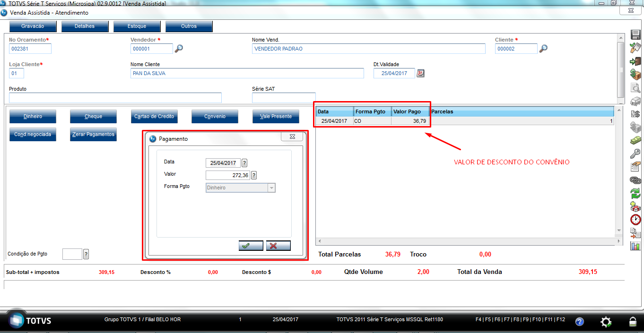Open Cliente lookup magnifier
The image size is (644, 333).
[x=543, y=48]
